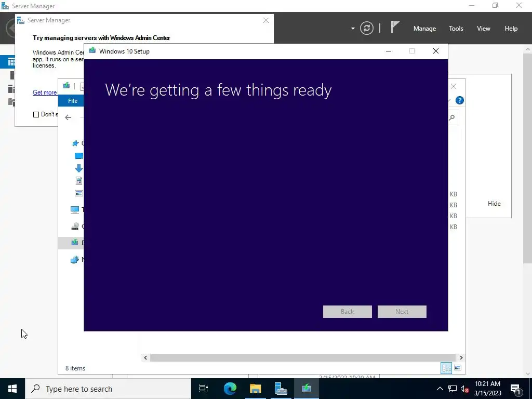Click the horizontal scrollbar right arrow
Image resolution: width=532 pixels, height=399 pixels.
coord(461,357)
